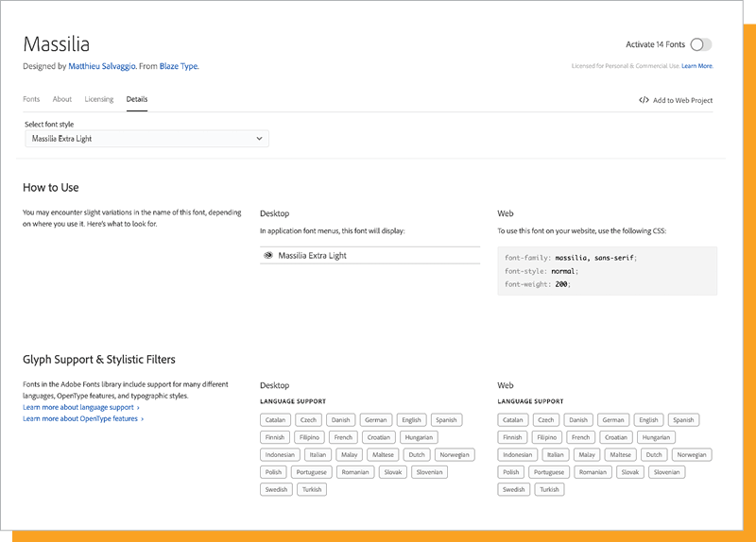Screen dimensions: 756x542
Task: Select Romanian tag under Desktop language support
Action: click(x=355, y=472)
